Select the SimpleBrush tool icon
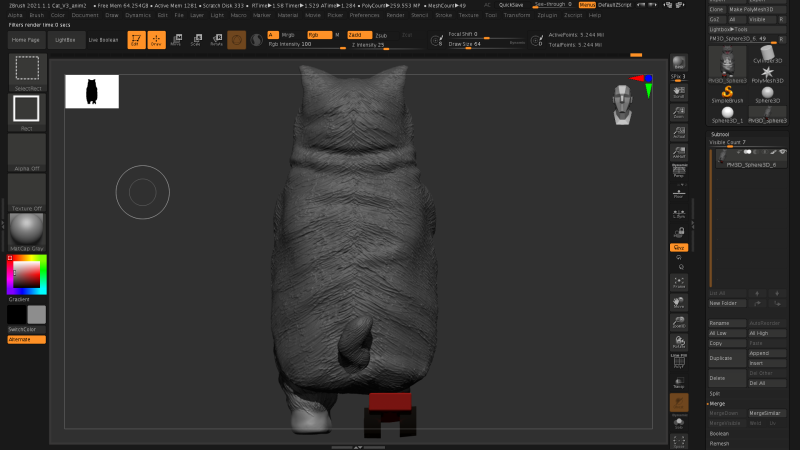 pos(728,94)
